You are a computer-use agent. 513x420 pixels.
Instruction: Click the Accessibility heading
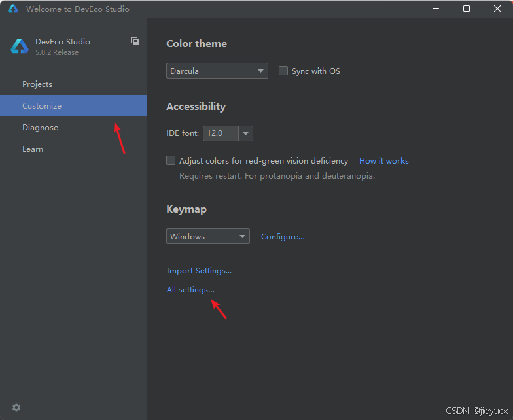click(x=196, y=106)
